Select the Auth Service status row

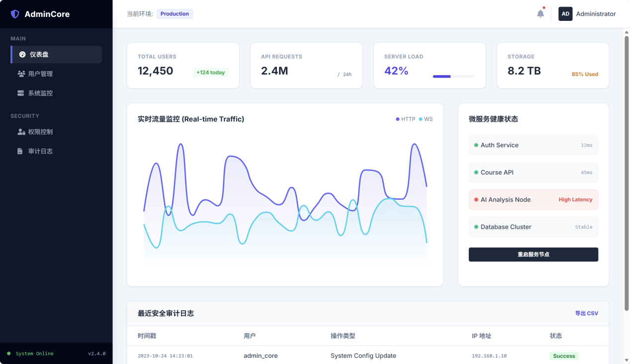click(x=533, y=145)
